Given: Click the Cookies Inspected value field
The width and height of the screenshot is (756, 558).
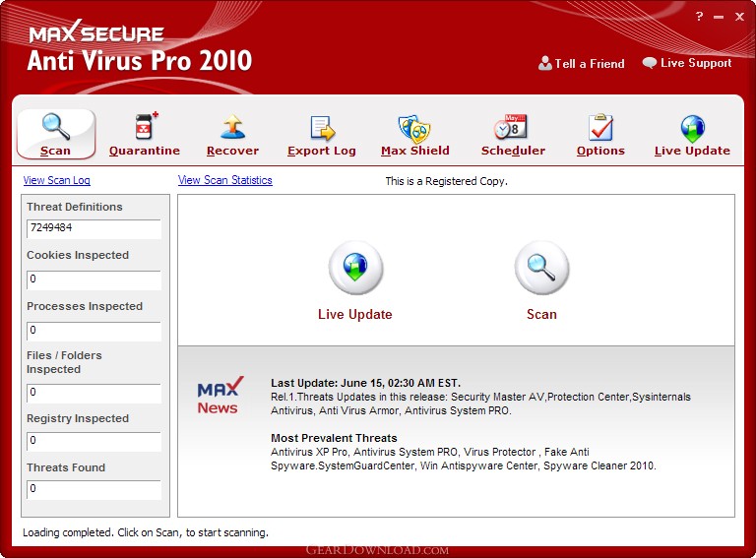Looking at the screenshot, I should 94,279.
